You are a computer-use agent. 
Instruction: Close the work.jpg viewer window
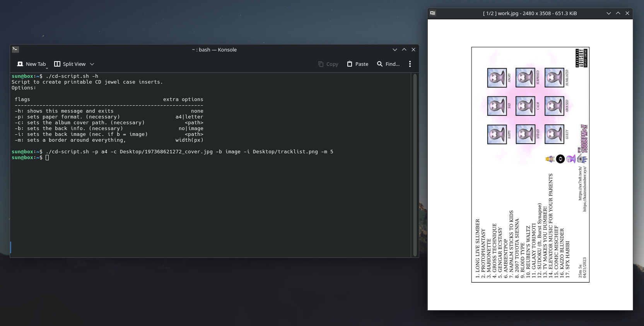point(627,13)
